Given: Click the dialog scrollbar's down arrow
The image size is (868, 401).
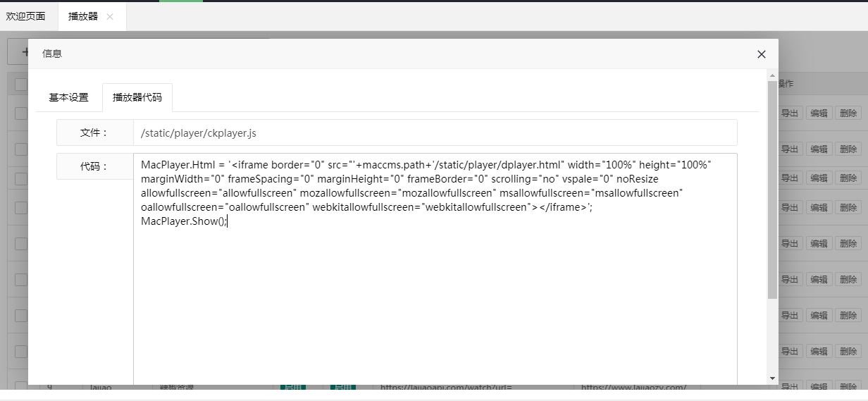Looking at the screenshot, I should [773, 378].
